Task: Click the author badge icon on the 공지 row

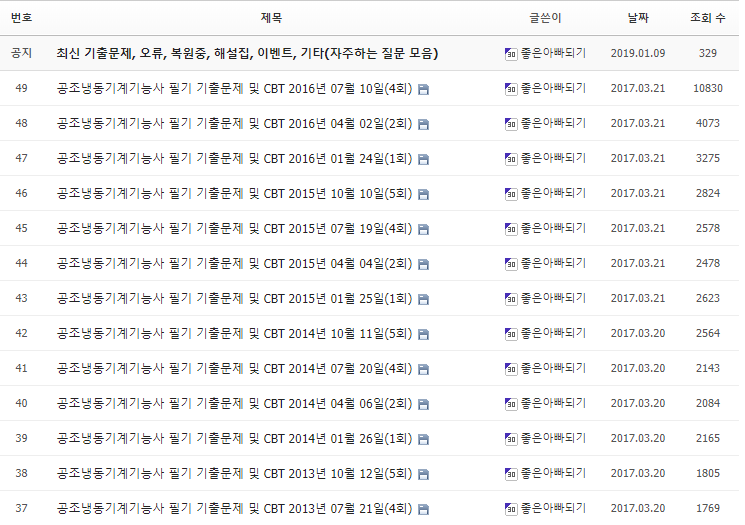Action: pyautogui.click(x=510, y=54)
